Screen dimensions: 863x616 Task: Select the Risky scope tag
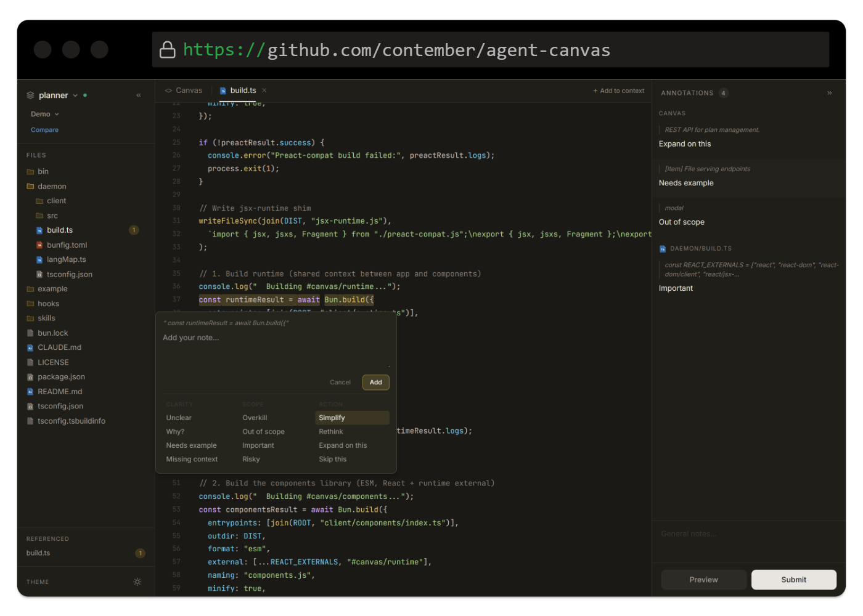click(251, 459)
